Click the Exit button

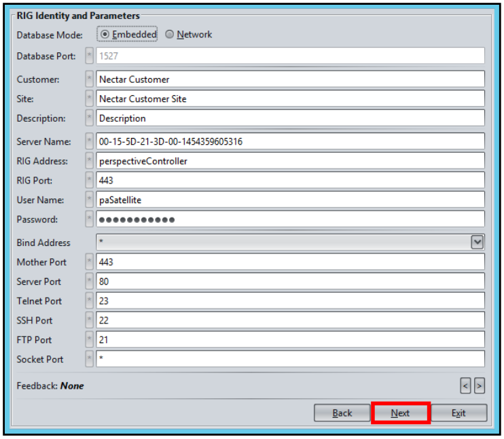(459, 413)
